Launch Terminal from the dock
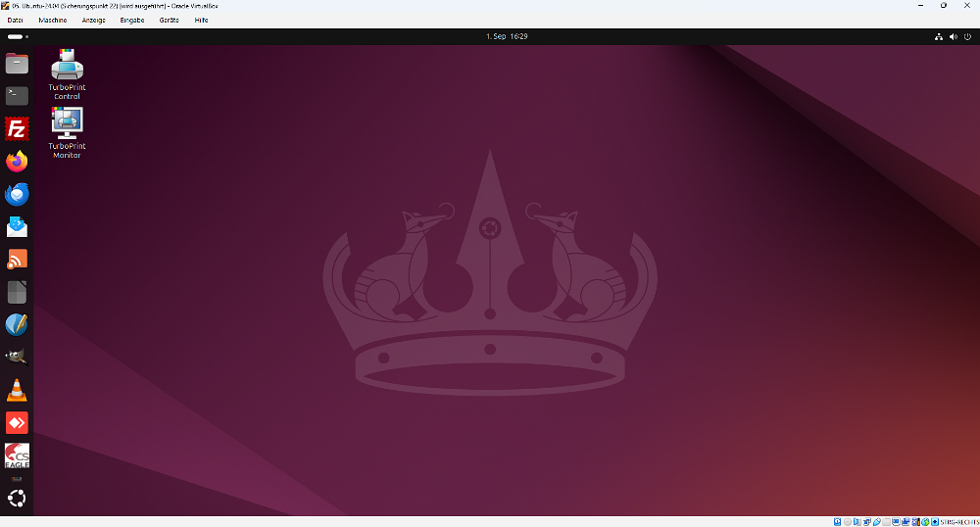Image resolution: width=980 pixels, height=527 pixels. pyautogui.click(x=17, y=96)
